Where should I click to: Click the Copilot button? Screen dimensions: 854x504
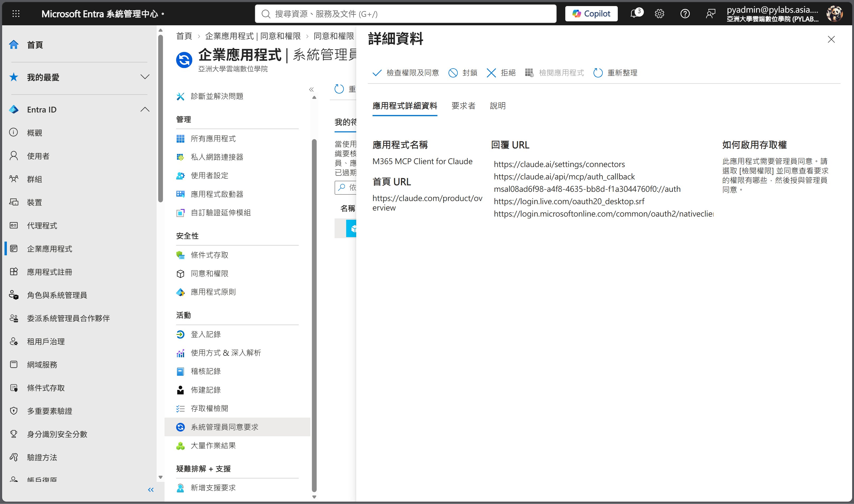click(591, 14)
